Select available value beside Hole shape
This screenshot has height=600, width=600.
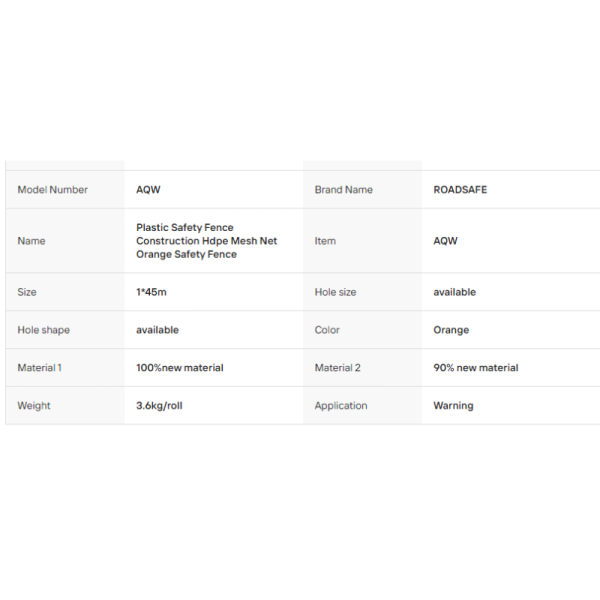click(x=157, y=330)
